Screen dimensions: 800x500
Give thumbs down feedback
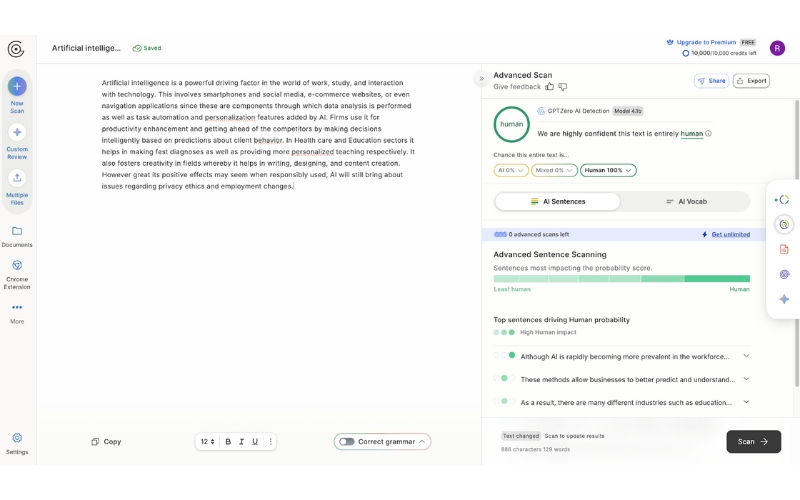pyautogui.click(x=563, y=87)
